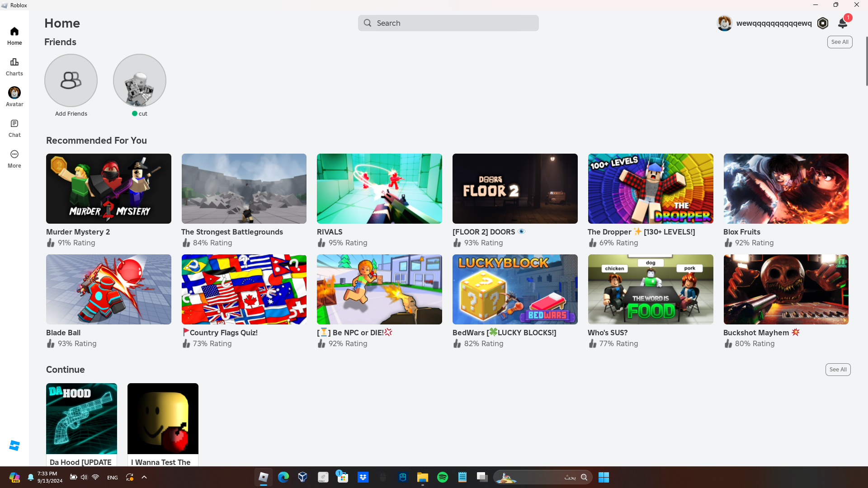Open The Strongest Battlegrounds thumbnail
868x488 pixels.
tap(244, 188)
